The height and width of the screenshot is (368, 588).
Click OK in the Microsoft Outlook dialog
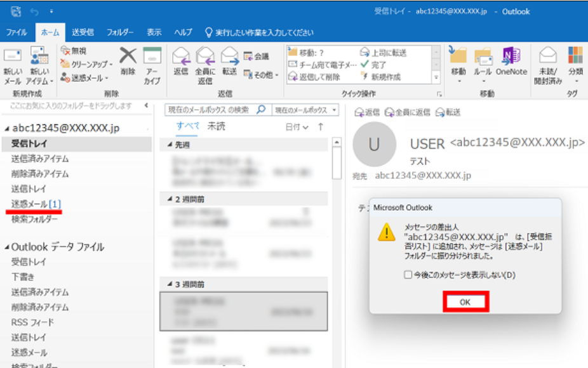point(465,301)
